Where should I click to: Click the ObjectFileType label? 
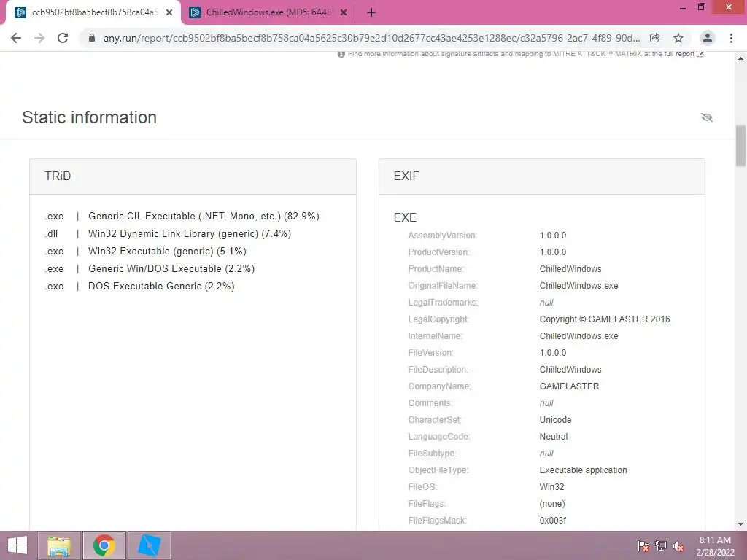[438, 470]
